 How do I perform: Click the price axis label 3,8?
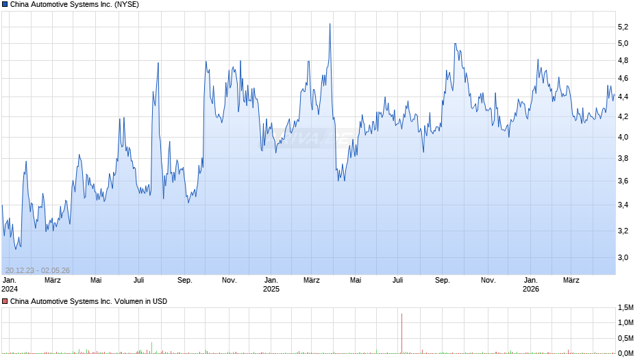(623, 159)
